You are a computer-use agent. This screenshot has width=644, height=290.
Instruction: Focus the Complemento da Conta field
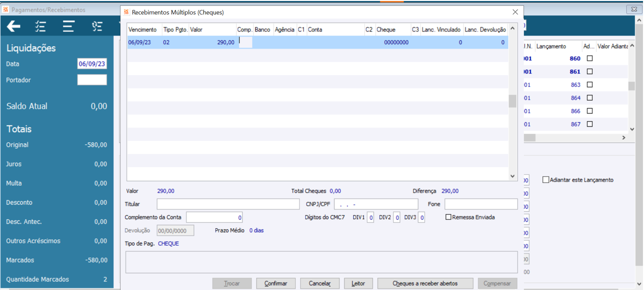click(214, 217)
